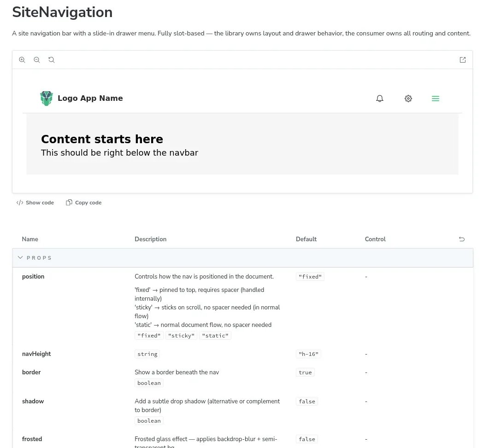Select the position prop name

coord(33,276)
